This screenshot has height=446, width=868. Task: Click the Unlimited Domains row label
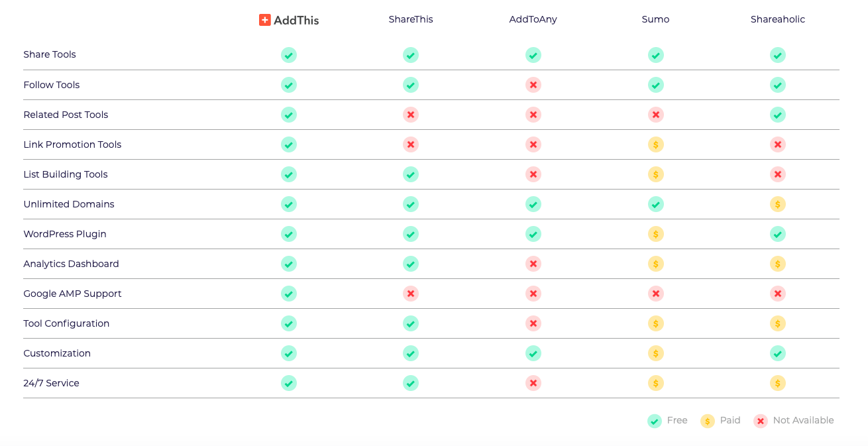click(x=69, y=204)
